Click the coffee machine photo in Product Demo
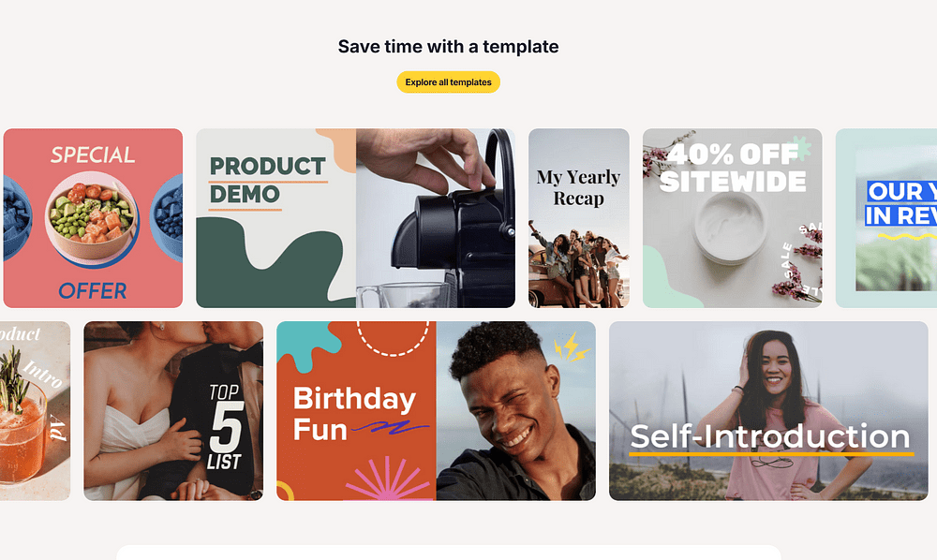Screen dimensions: 937x560 point(436,218)
